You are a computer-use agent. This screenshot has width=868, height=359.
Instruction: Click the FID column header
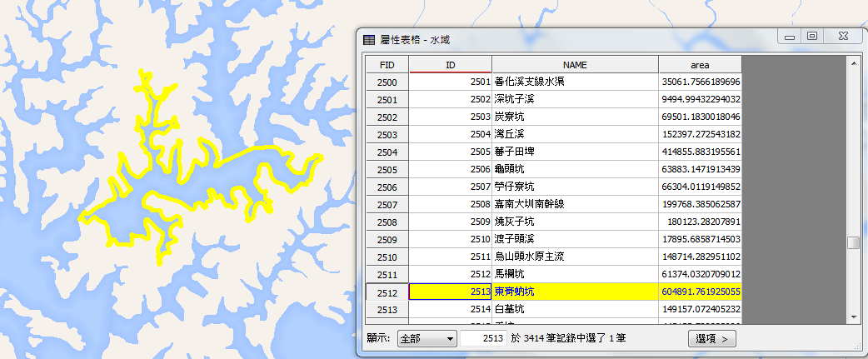[x=387, y=64]
